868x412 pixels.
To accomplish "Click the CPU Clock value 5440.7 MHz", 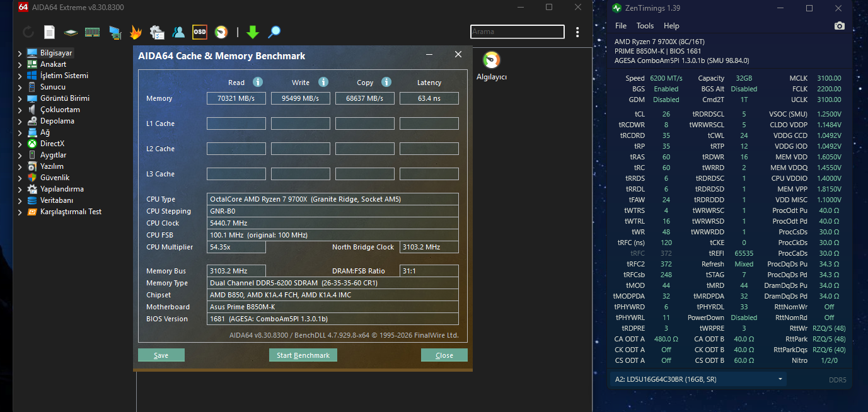I will coord(333,223).
